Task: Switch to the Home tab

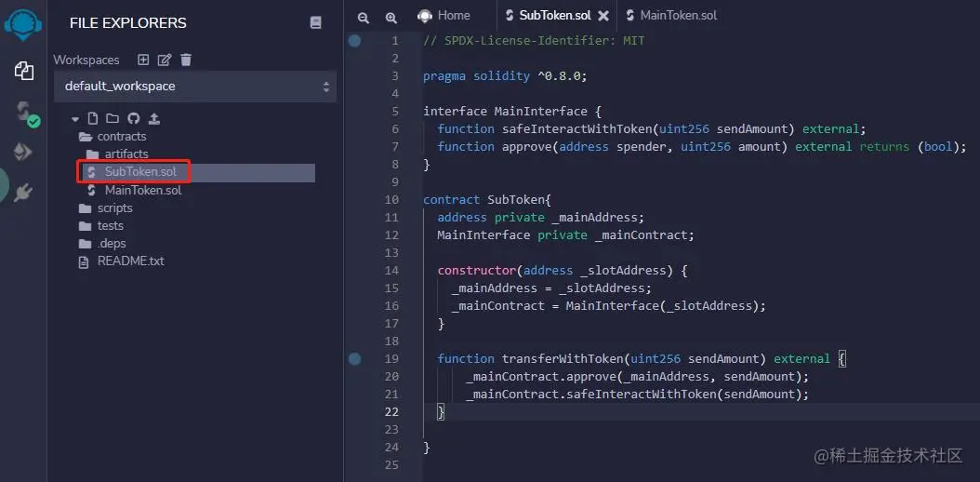Action: [x=444, y=16]
